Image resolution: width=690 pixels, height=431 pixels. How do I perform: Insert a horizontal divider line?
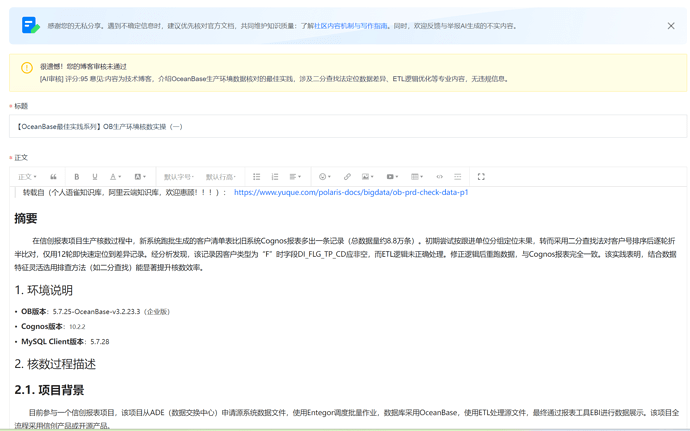[x=458, y=177]
